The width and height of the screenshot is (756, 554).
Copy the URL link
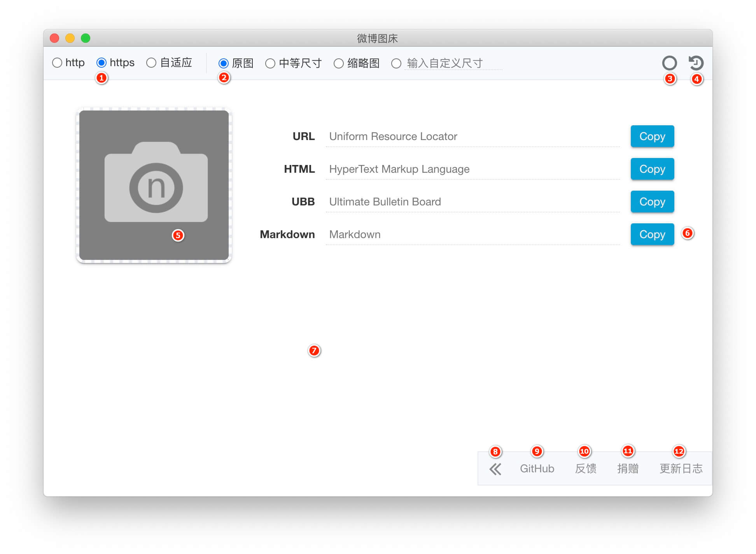point(652,137)
